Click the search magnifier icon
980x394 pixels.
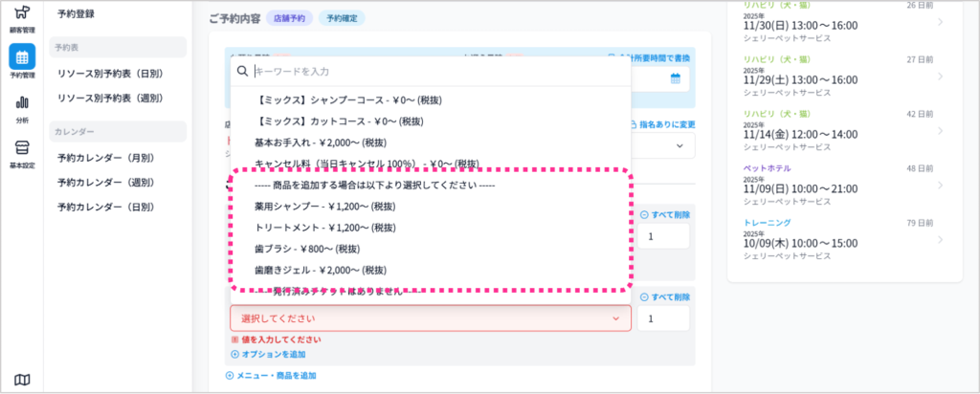pos(243,71)
